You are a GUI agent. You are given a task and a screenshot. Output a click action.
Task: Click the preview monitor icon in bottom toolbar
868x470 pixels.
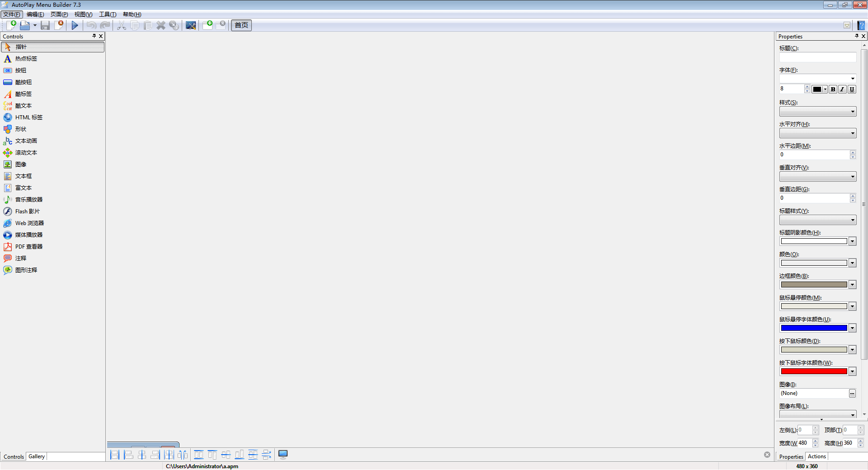283,455
